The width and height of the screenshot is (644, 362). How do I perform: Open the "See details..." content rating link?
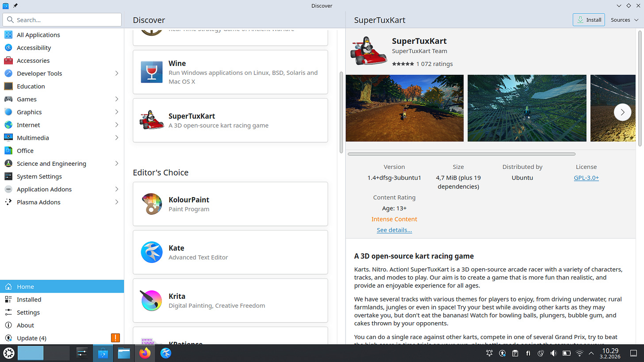tap(394, 230)
